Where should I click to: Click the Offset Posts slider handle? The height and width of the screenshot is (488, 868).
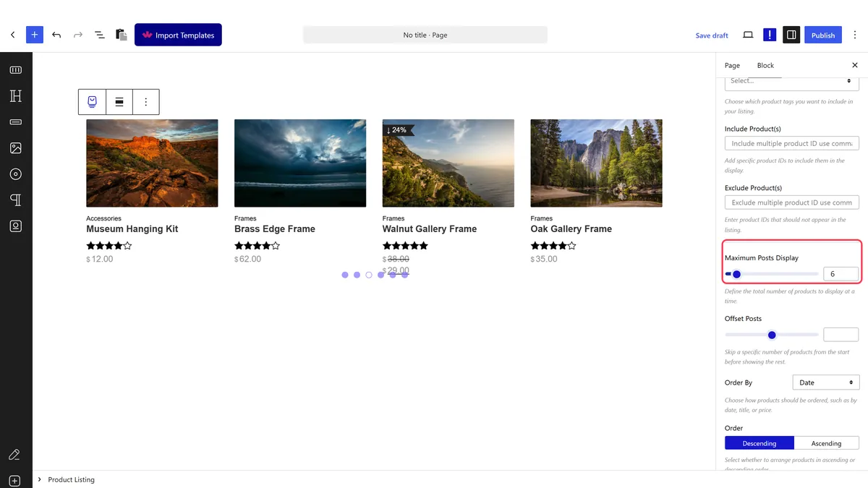coord(772,335)
